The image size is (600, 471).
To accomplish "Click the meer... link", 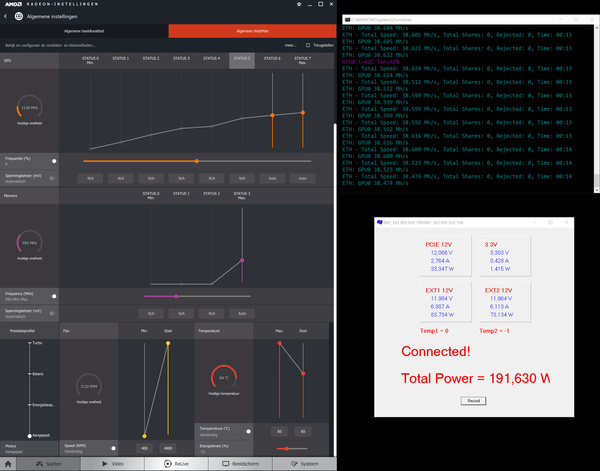I will point(290,45).
